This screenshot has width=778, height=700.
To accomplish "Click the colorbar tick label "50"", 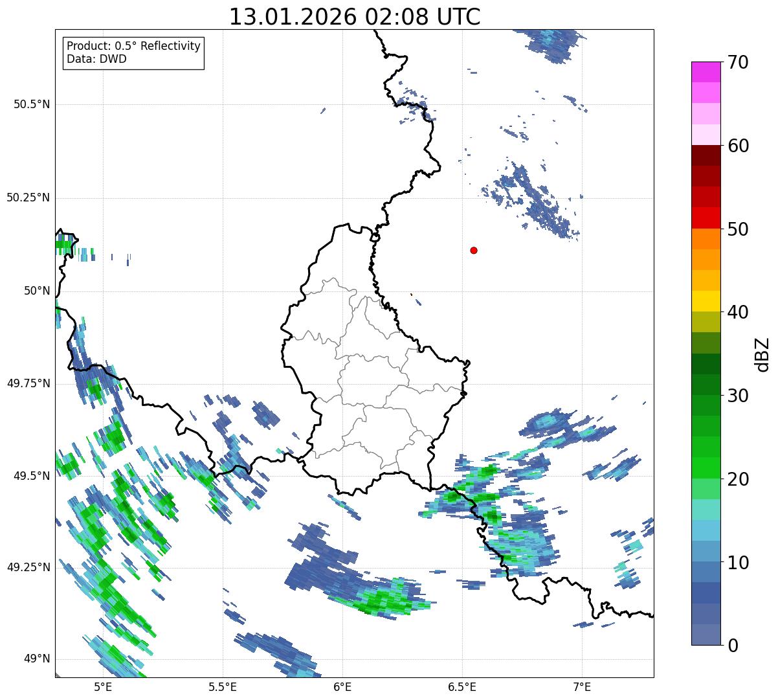I will [x=738, y=229].
